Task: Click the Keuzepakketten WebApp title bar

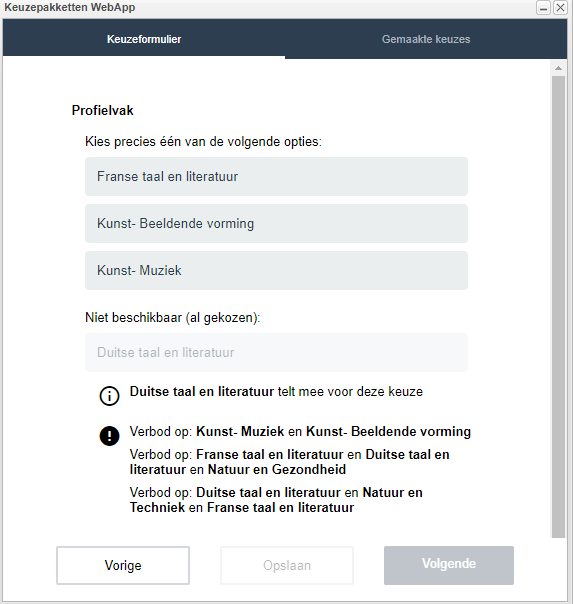Action: (x=270, y=8)
